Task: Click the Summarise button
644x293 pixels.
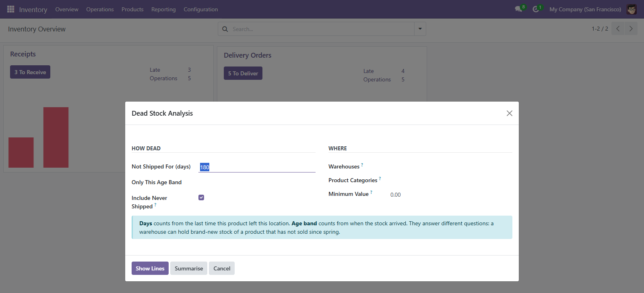Action: coord(189,268)
